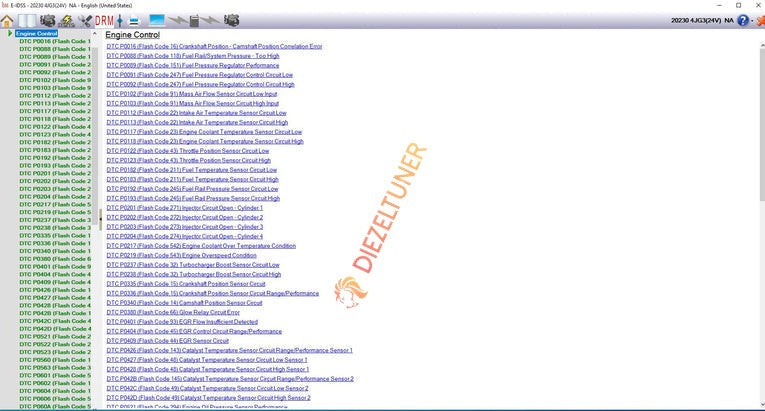765x411 pixels.
Task: Select DTC P0016 tree entry
Action: [55, 41]
